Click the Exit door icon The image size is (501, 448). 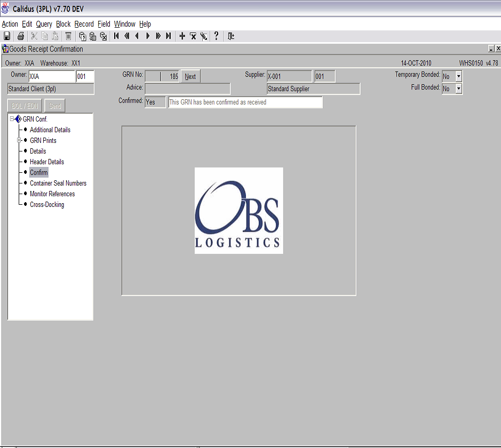(x=230, y=36)
